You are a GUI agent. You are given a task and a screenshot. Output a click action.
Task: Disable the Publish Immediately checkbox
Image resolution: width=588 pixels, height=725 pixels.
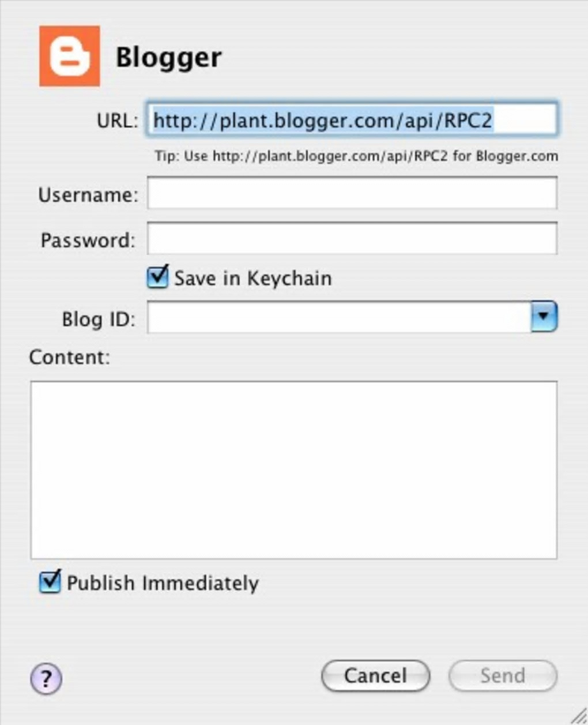point(50,582)
